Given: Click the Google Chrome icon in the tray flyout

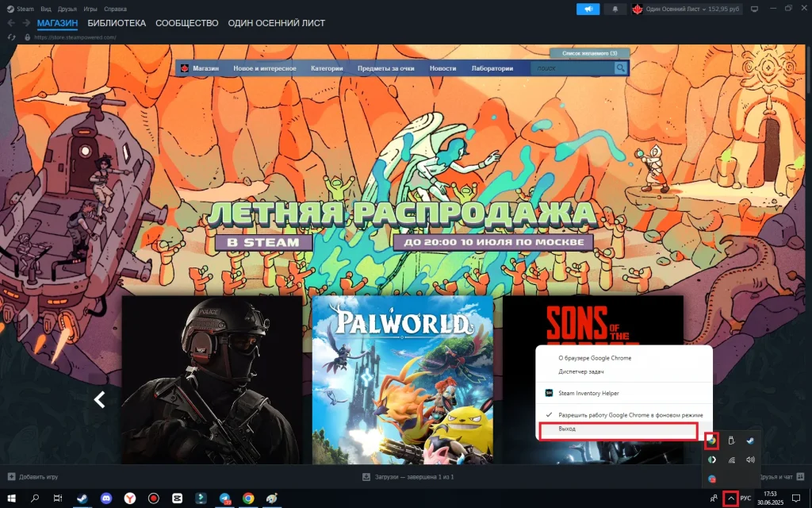Looking at the screenshot, I should click(x=712, y=441).
